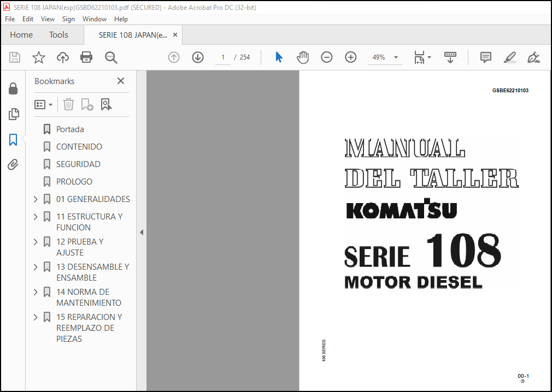Open the Help menu
The height and width of the screenshot is (392, 552).
point(121,19)
